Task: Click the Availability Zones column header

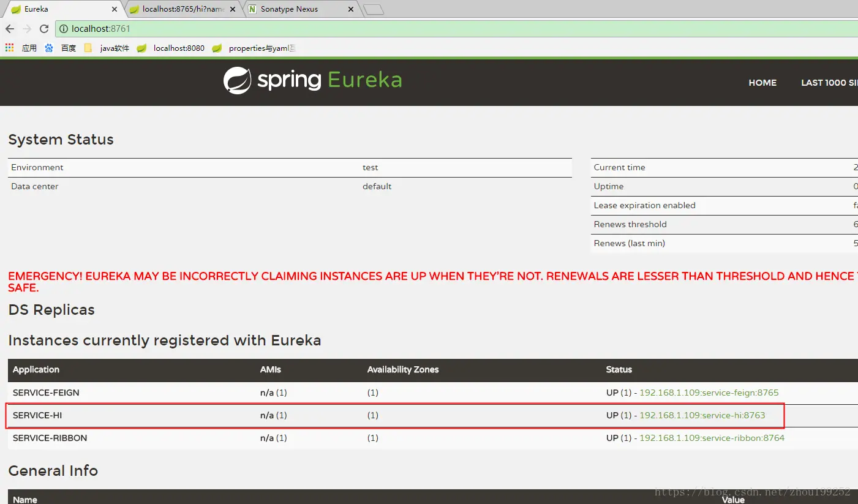Action: tap(403, 369)
